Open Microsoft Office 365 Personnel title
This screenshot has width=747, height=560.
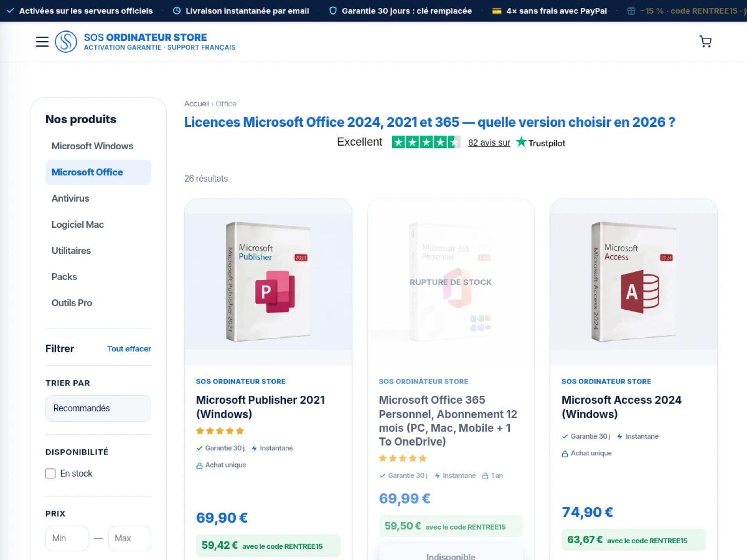(448, 421)
